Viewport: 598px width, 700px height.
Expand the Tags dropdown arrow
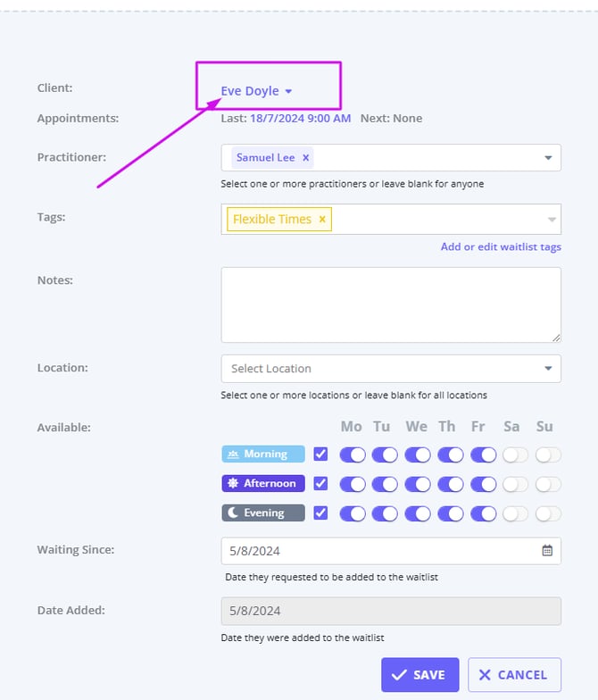552,220
